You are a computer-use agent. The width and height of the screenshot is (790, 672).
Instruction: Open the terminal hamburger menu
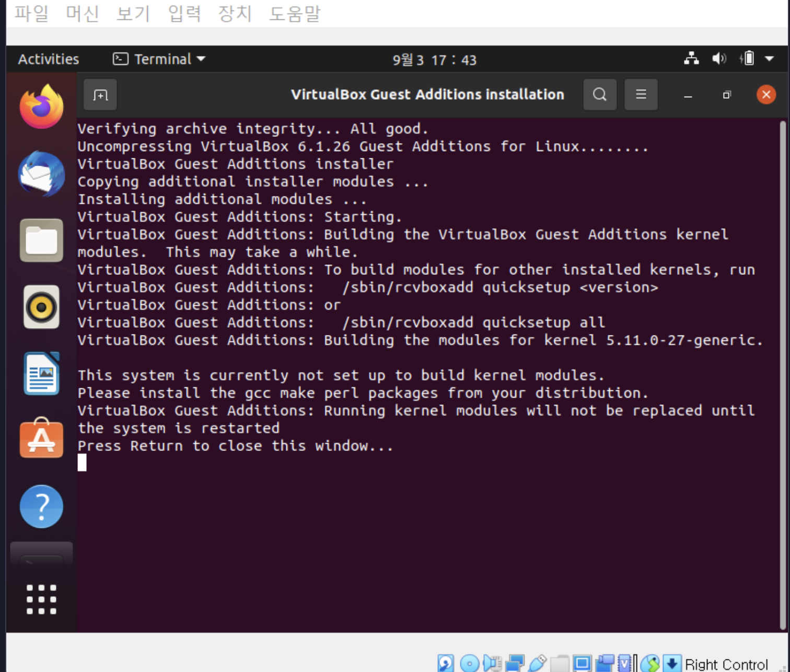pos(641,95)
